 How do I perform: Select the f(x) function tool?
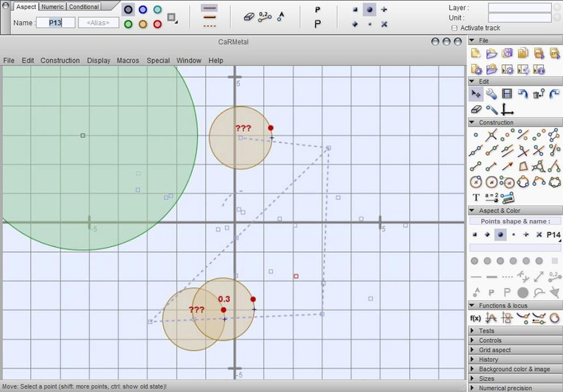click(x=476, y=318)
